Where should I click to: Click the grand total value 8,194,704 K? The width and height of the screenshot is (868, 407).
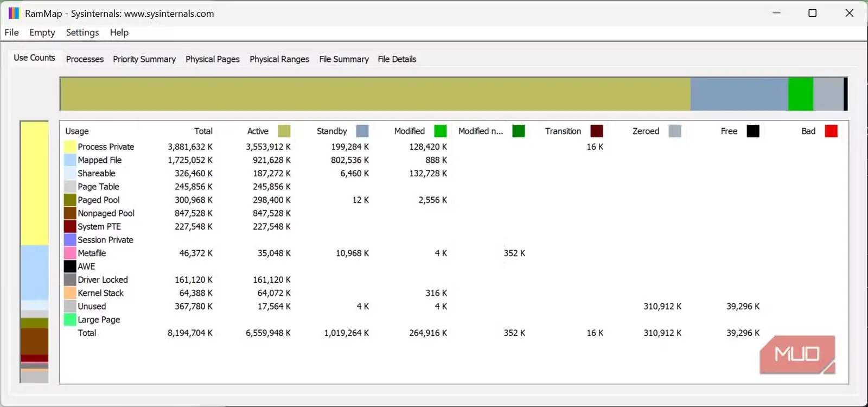pos(190,333)
